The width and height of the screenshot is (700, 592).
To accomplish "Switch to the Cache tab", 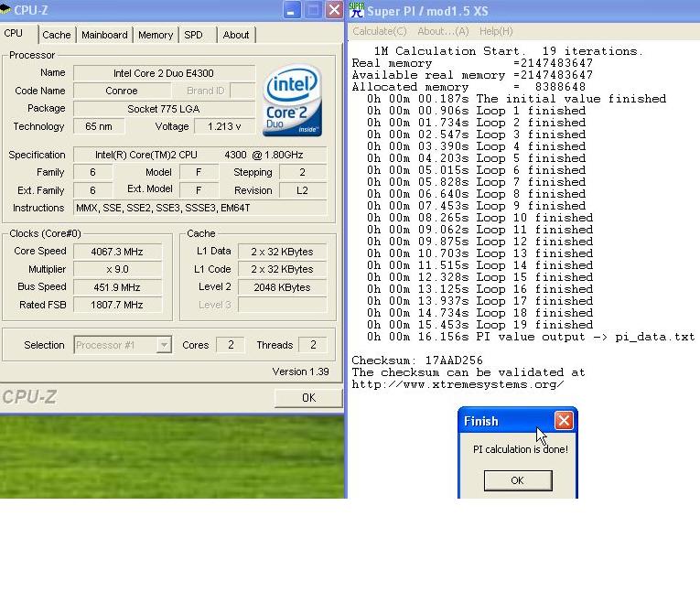I will coord(57,35).
